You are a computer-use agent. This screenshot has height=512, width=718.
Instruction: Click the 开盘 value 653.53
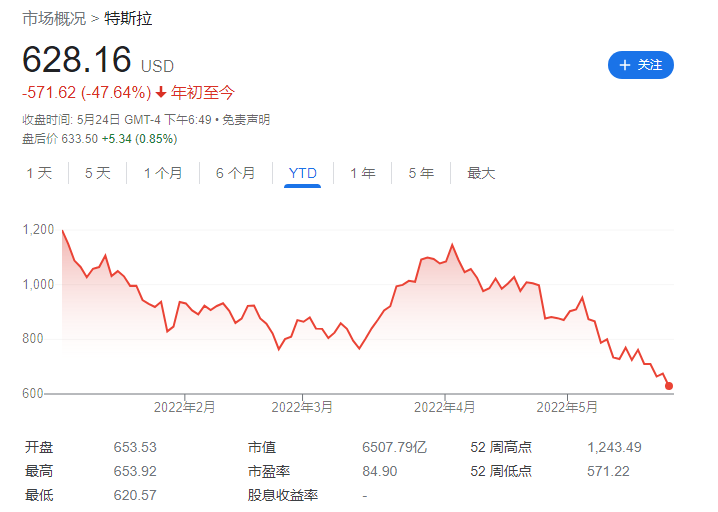135,447
